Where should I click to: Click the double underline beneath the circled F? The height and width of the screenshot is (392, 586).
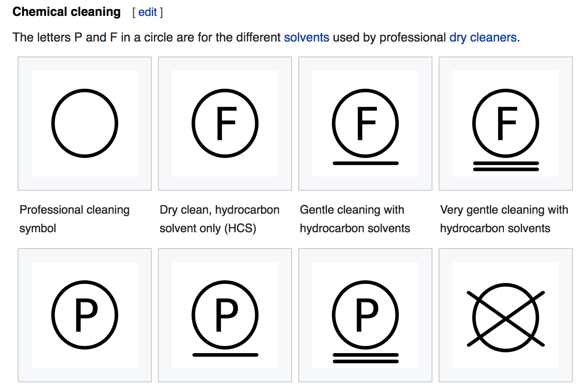tap(506, 166)
